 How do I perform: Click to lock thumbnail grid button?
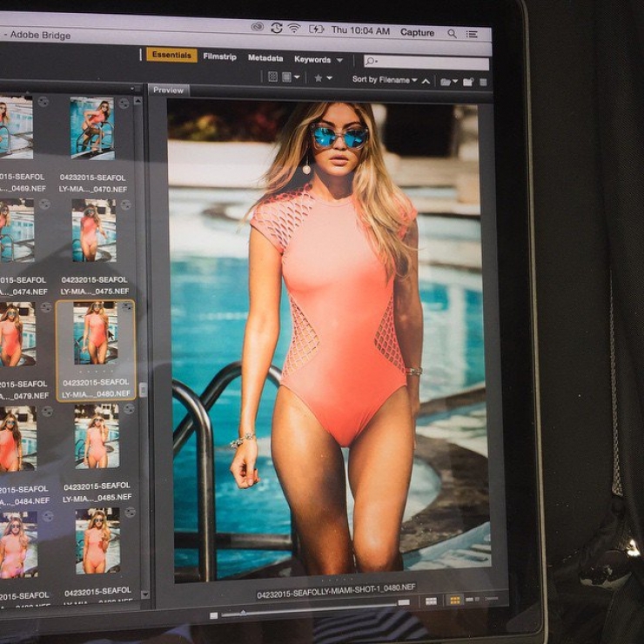431,601
